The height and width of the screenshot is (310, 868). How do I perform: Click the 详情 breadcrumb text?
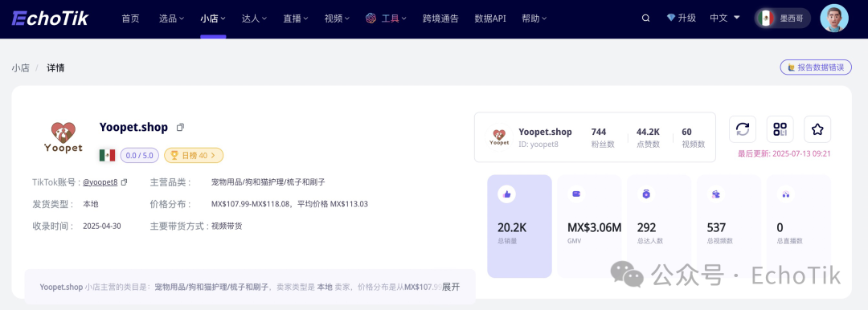coord(55,68)
